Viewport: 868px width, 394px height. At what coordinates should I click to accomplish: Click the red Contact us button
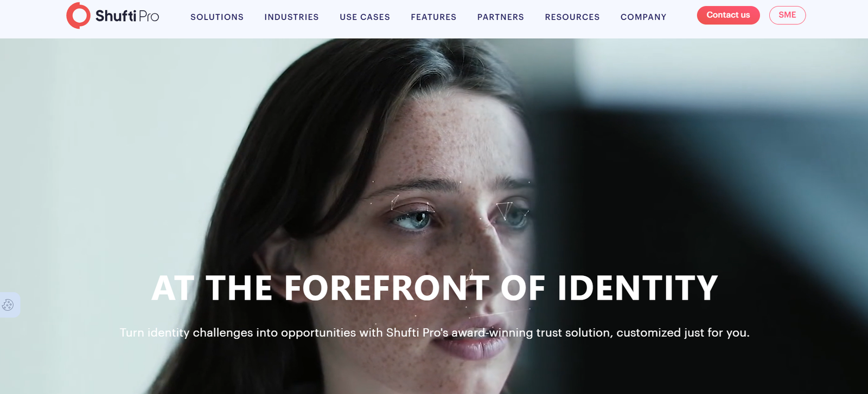click(728, 15)
